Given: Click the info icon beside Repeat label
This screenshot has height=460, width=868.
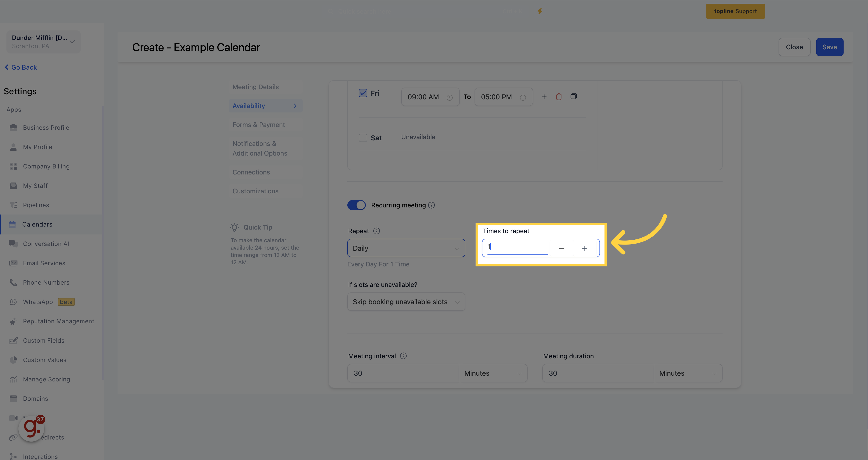Looking at the screenshot, I should (x=377, y=231).
